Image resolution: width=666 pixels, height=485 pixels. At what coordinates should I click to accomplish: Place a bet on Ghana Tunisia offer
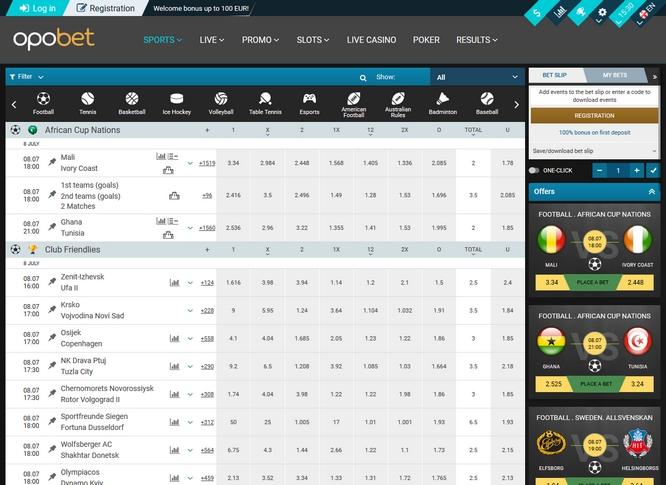pyautogui.click(x=596, y=384)
